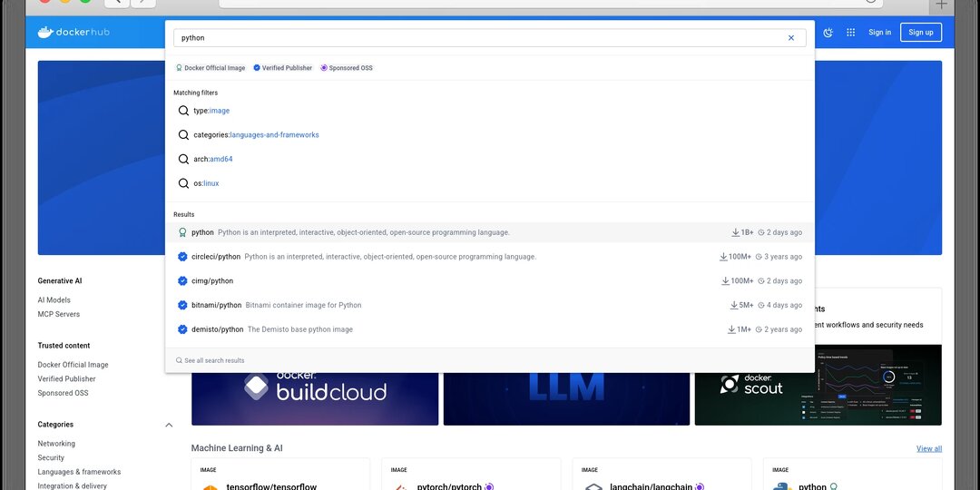The image size is (980, 490).
Task: Filter by Verified Publisher in sidebar
Action: coord(66,378)
